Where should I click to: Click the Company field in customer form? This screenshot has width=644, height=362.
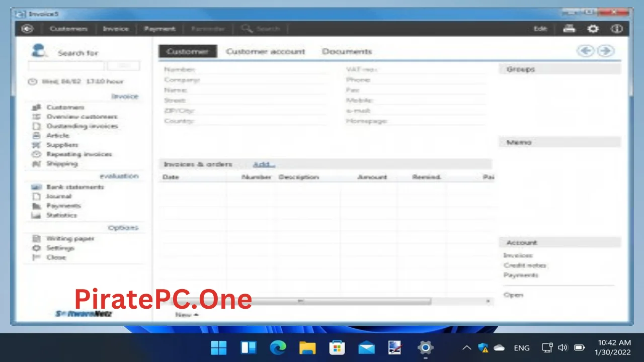pos(245,80)
